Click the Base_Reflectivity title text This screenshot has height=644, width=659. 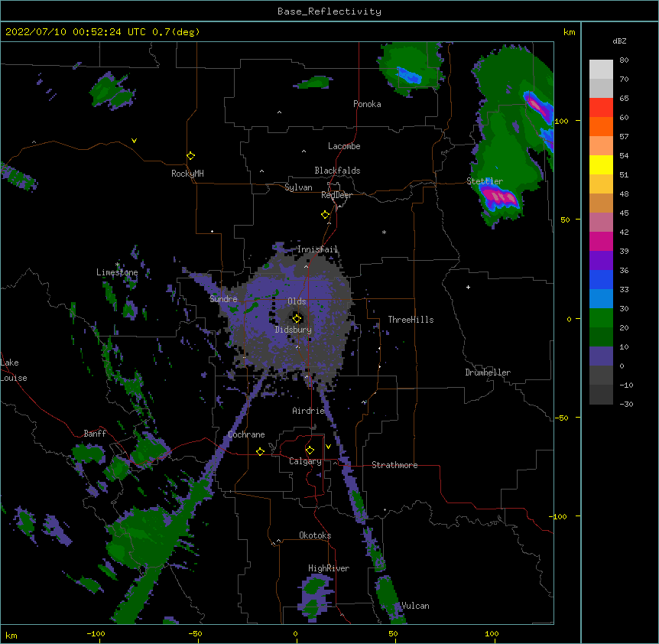click(x=329, y=11)
